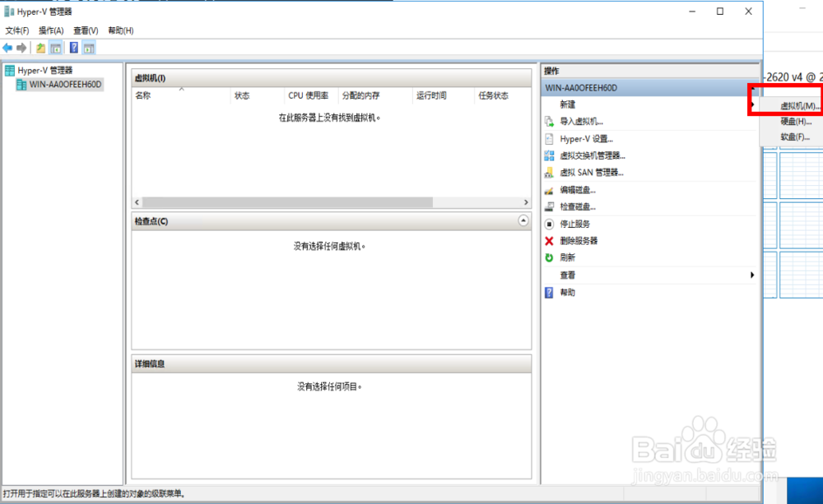Click the 编辑磁盘 icon
The width and height of the screenshot is (823, 504).
pos(549,190)
